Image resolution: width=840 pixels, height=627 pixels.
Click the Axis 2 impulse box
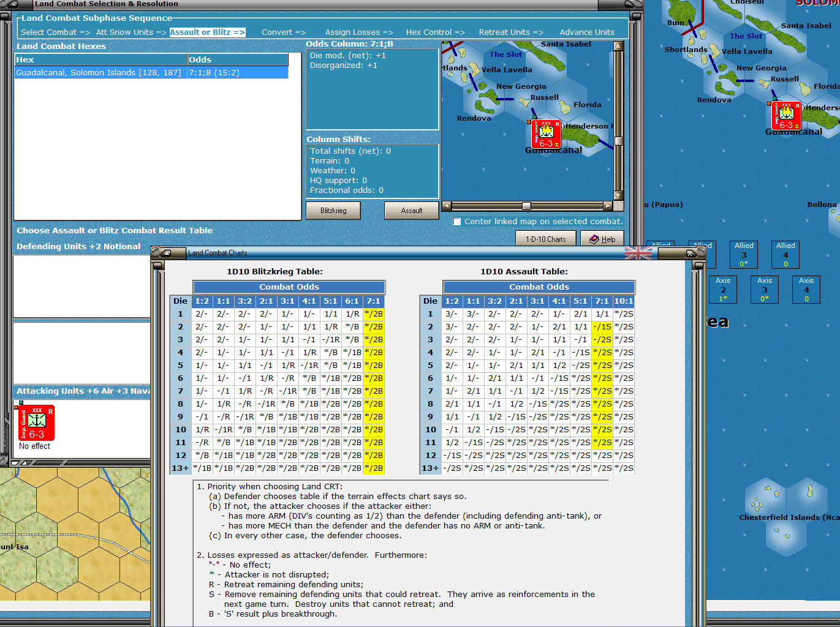coord(723,289)
